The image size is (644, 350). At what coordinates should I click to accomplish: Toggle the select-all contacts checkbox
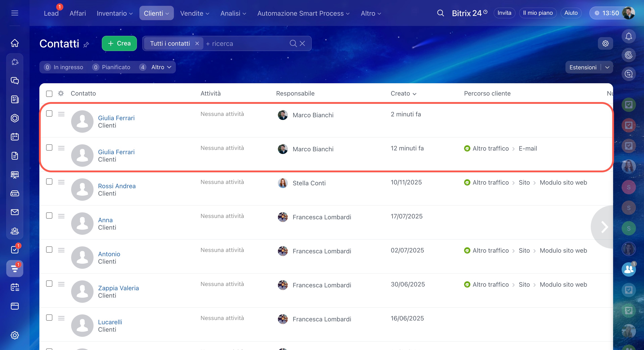[49, 94]
